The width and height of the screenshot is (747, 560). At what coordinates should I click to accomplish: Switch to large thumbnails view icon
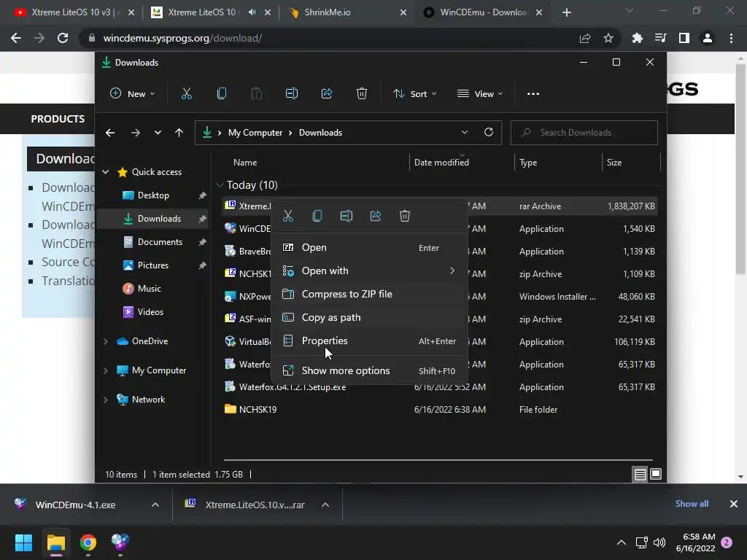656,474
